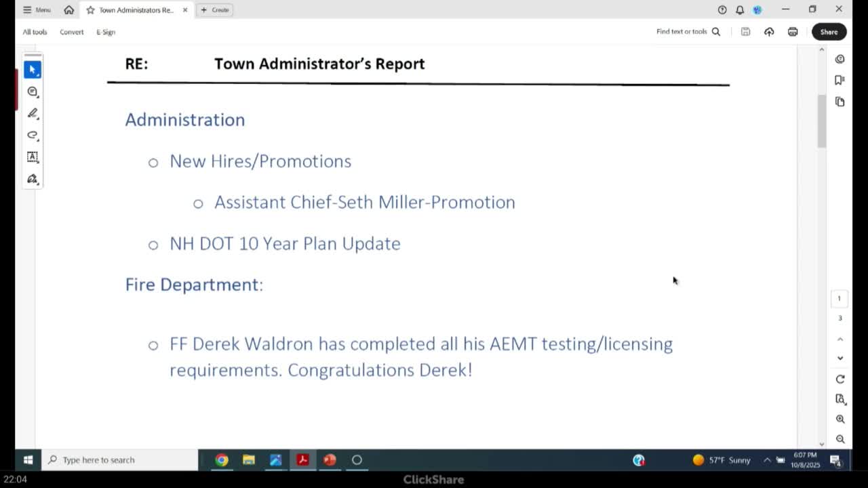Open File Explorer from the taskbar
This screenshot has width=868, height=488.
point(249,460)
